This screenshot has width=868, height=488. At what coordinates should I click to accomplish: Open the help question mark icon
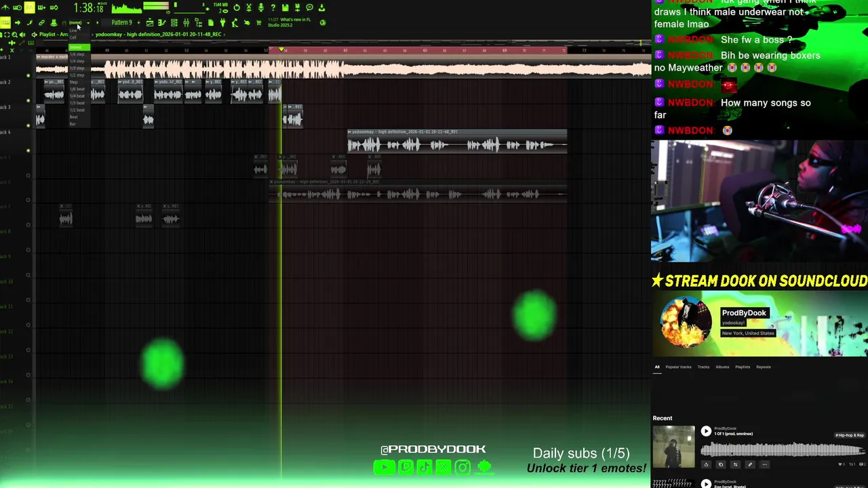[273, 7]
